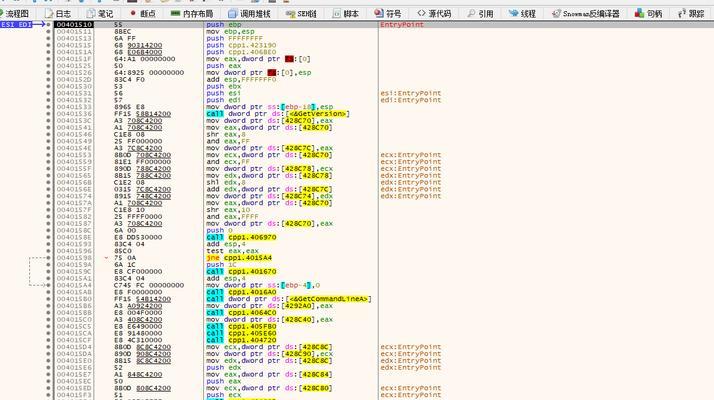Open the 内存布局 memory map tab
This screenshot has width=714, height=400.
(192, 14)
